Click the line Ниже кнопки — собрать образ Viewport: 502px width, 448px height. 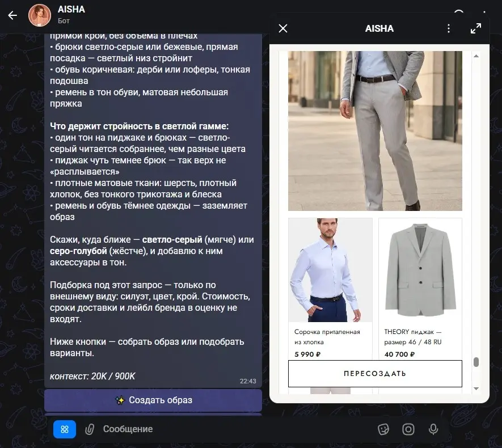(147, 347)
